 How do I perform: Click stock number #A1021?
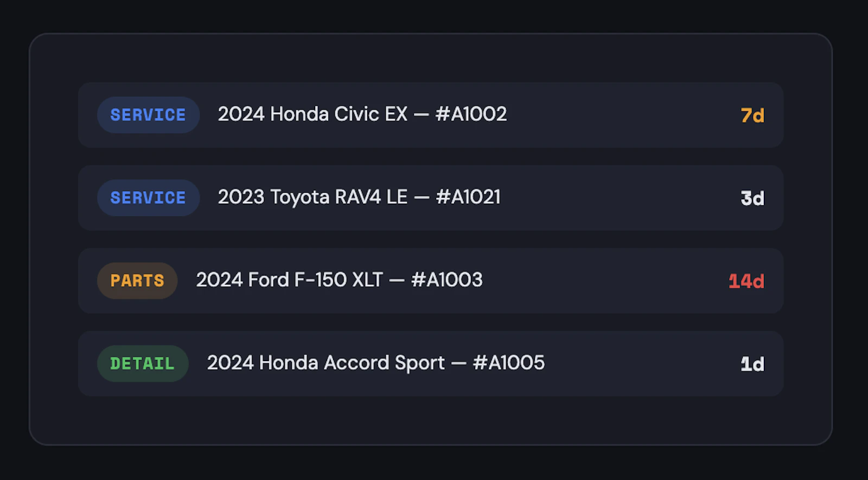pyautogui.click(x=468, y=197)
